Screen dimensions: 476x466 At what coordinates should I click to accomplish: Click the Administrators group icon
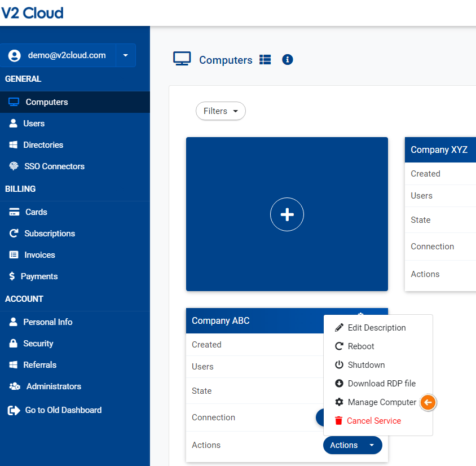coord(15,386)
